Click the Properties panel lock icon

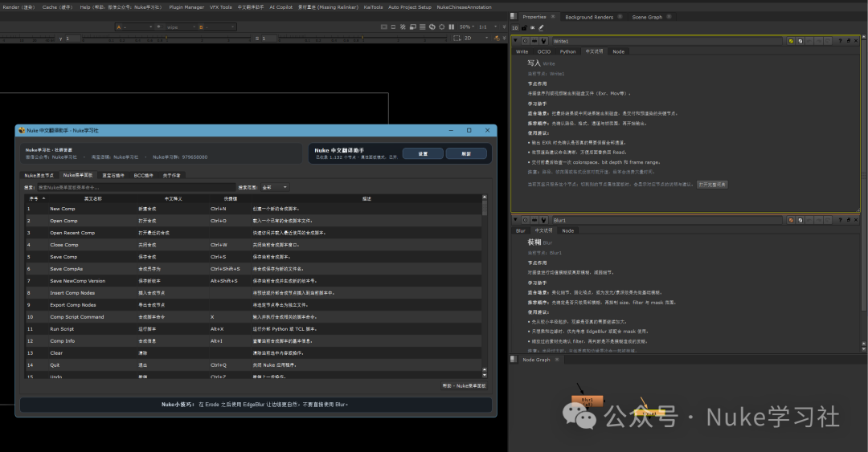coord(524,27)
